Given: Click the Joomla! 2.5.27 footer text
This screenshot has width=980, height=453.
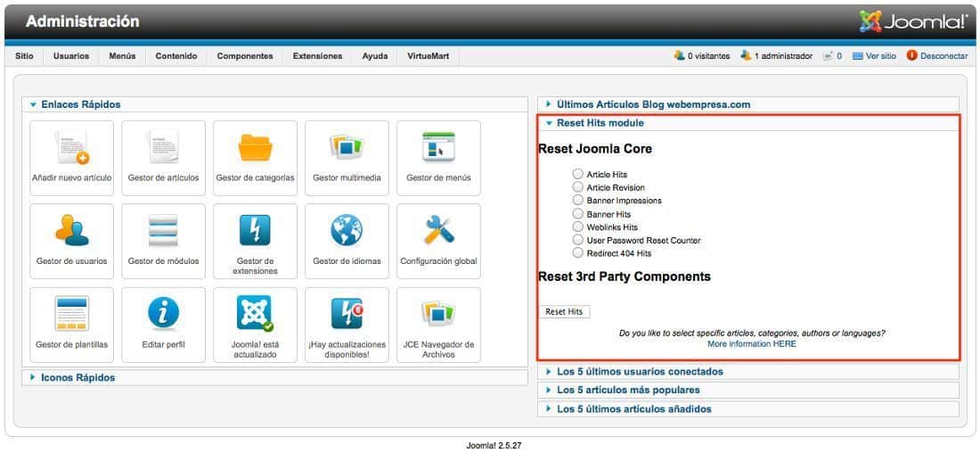Looking at the screenshot, I should tap(494, 446).
